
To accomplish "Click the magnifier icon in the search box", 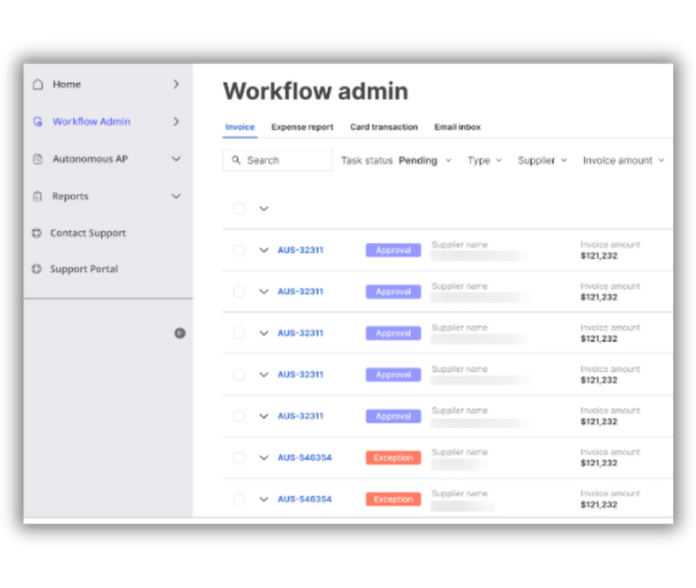I will 236,160.
